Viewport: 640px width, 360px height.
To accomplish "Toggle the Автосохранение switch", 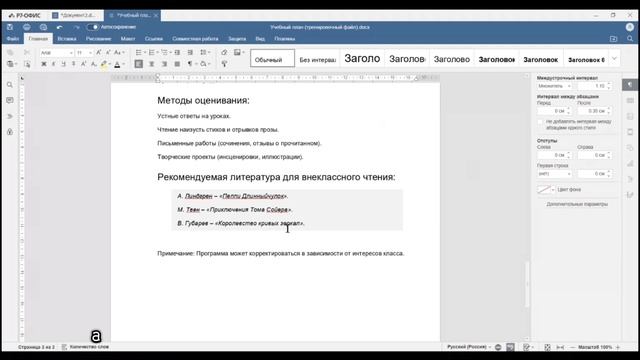I will (93, 27).
